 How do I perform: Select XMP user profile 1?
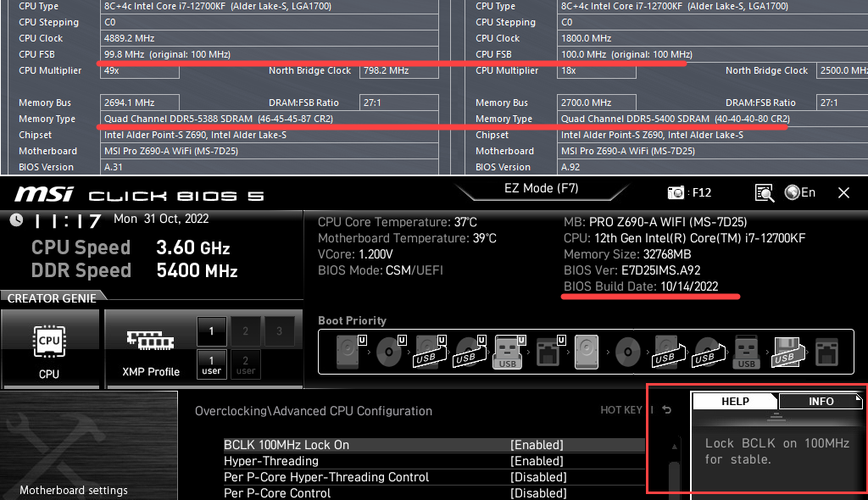[x=211, y=365]
